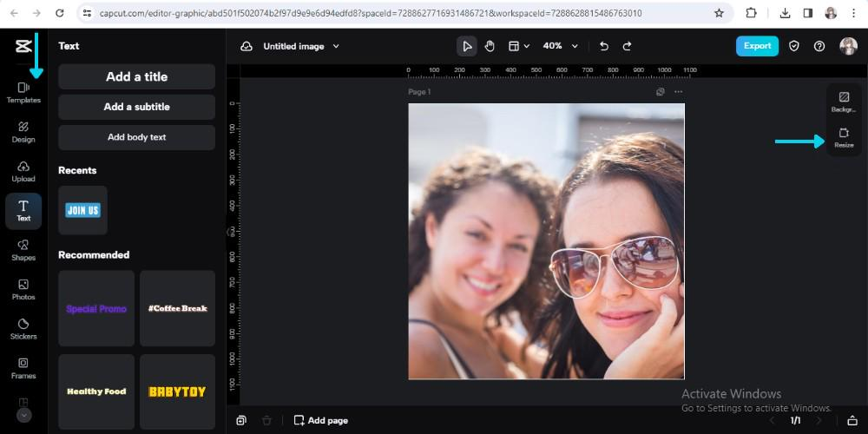Open the Chrome profile avatar
Image resolution: width=868 pixels, height=434 pixels.
point(831,13)
